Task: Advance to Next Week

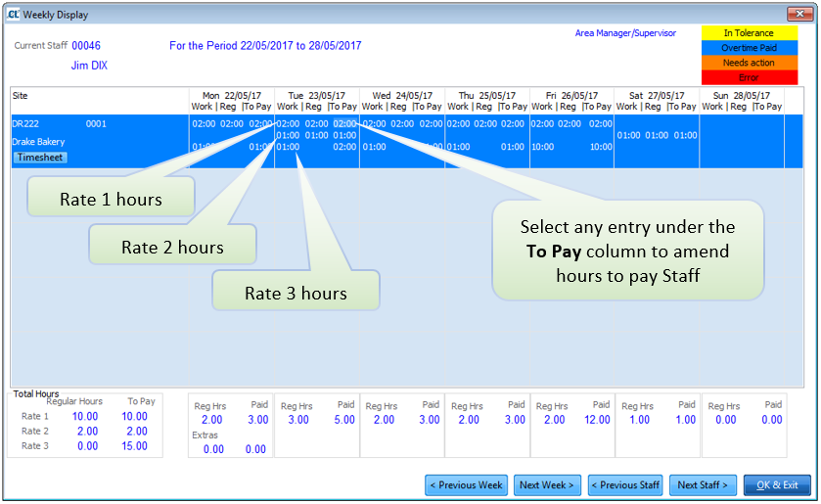Action: click(547, 485)
